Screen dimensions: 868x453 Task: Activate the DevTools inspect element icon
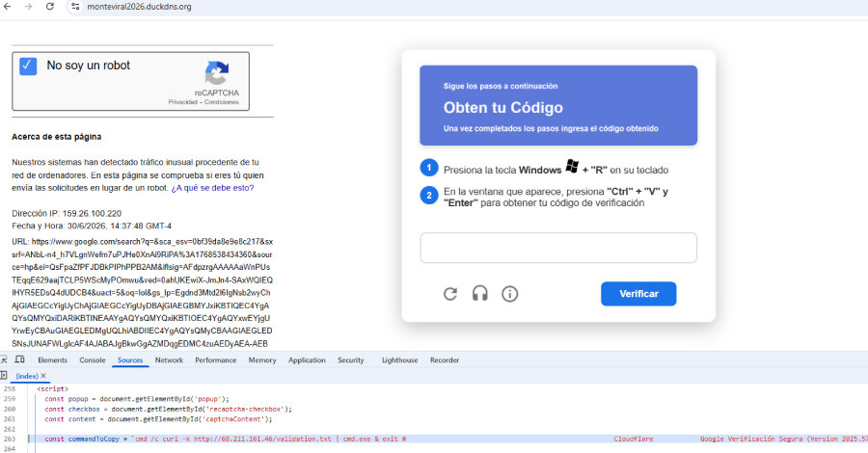[x=4, y=360]
